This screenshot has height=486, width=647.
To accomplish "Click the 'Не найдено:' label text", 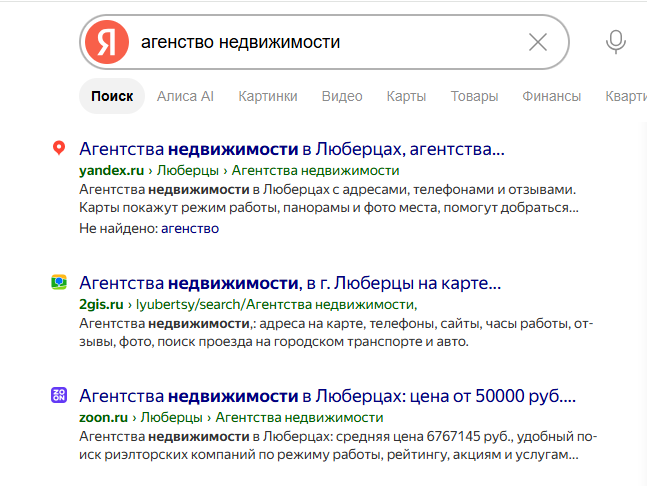I will pyautogui.click(x=119, y=229).
